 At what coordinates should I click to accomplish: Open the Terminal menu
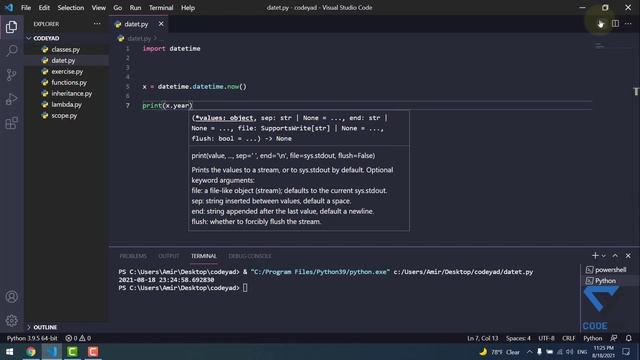(x=161, y=8)
